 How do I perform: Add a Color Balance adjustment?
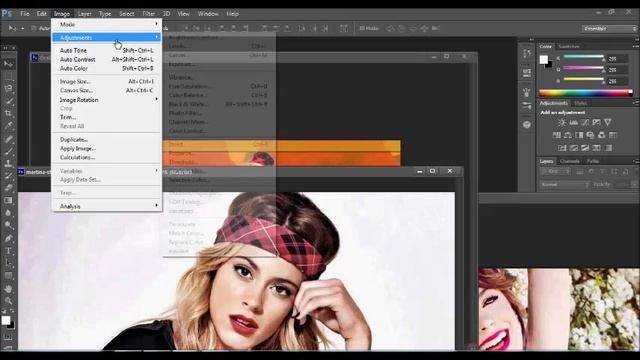pyautogui.click(x=568, y=135)
